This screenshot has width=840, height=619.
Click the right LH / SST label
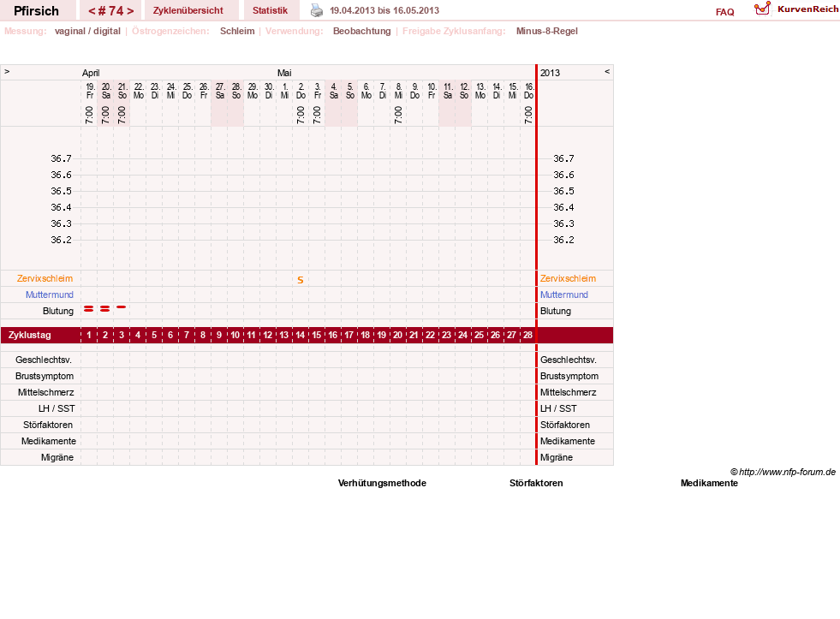tap(558, 408)
